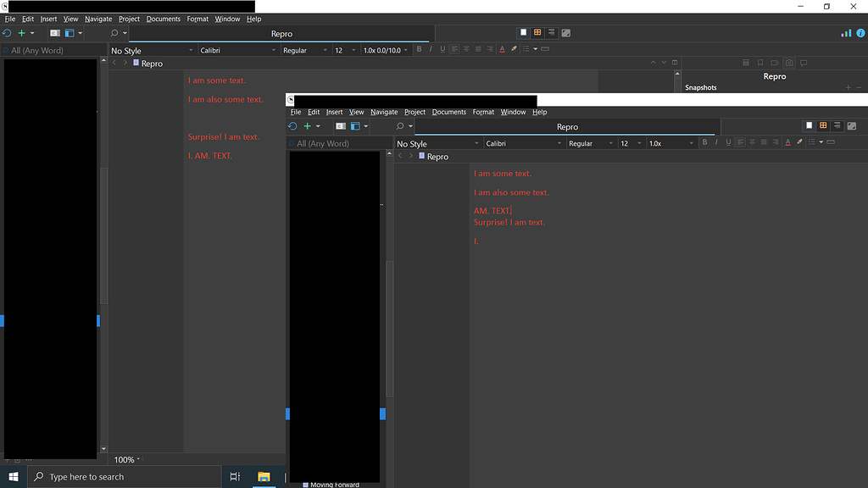Image resolution: width=868 pixels, height=488 pixels.
Task: Open Regular typeface dropdown in back window
Action: click(x=305, y=50)
